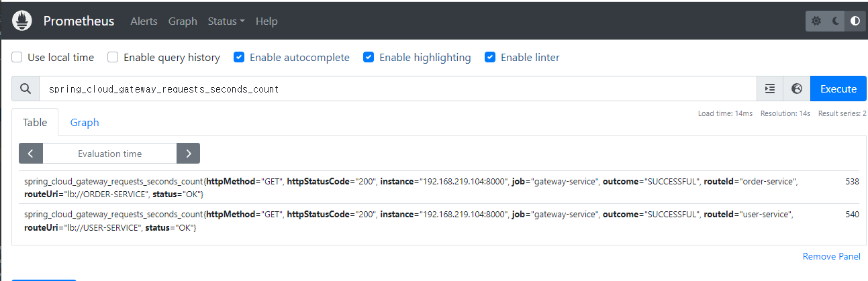
Task: Toggle Use local time checkbox
Action: (17, 58)
